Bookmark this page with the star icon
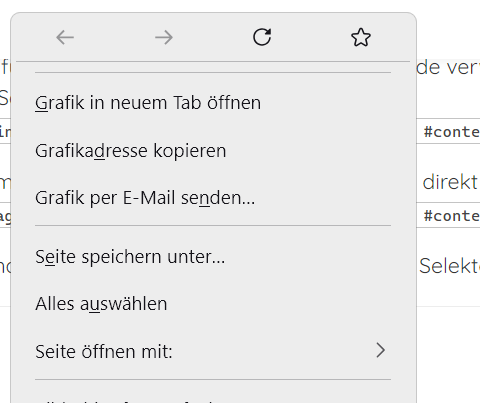The height and width of the screenshot is (403, 480). [x=361, y=37]
